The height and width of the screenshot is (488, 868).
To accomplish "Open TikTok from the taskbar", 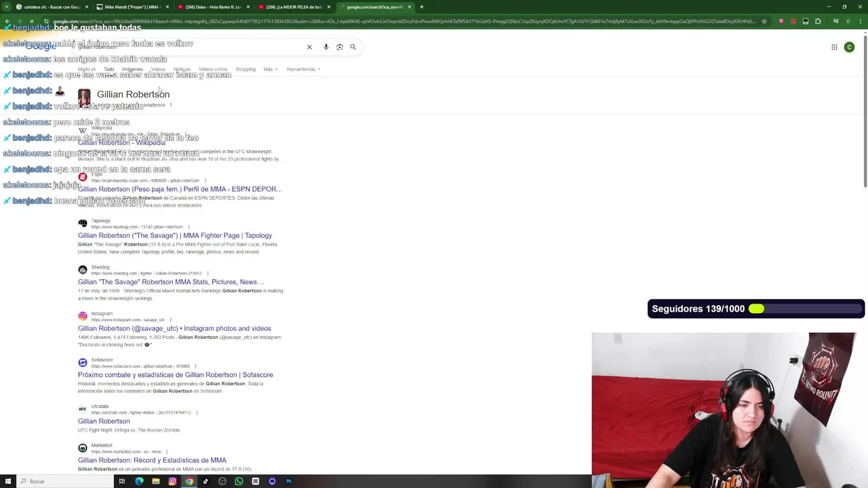I will click(x=205, y=481).
